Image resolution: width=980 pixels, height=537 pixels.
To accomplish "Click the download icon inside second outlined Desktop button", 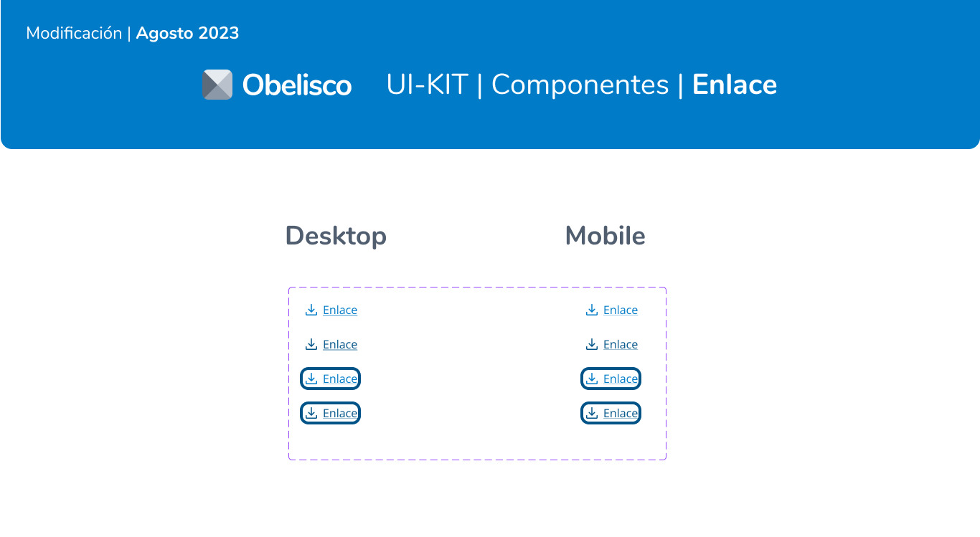I will [x=311, y=413].
